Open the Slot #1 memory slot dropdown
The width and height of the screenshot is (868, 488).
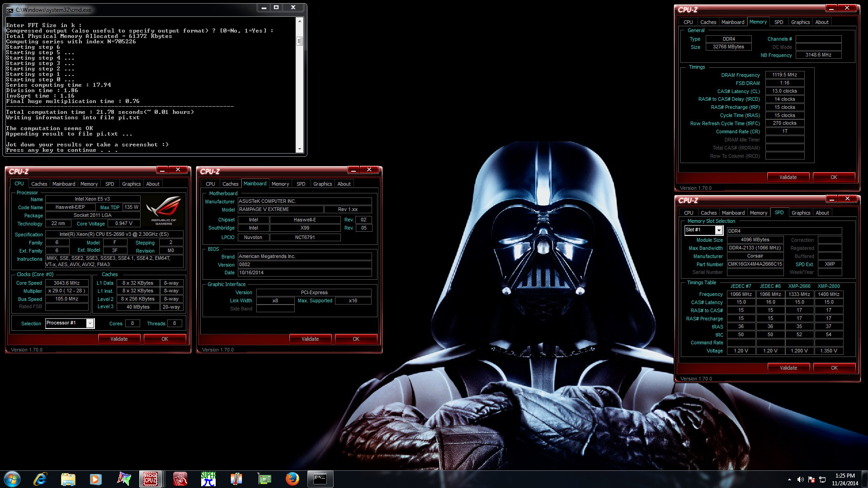click(x=719, y=230)
